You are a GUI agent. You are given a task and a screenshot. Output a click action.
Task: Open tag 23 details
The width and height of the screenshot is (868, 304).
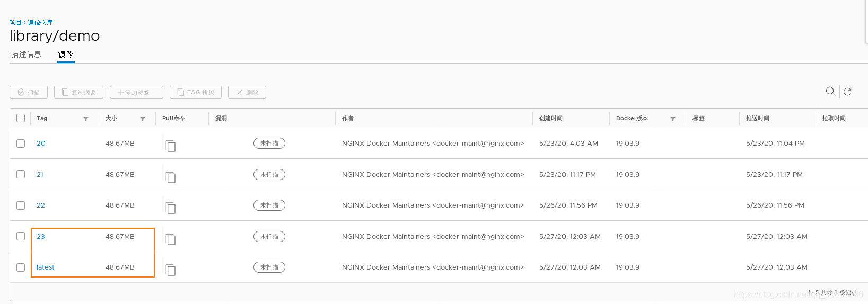click(41, 236)
